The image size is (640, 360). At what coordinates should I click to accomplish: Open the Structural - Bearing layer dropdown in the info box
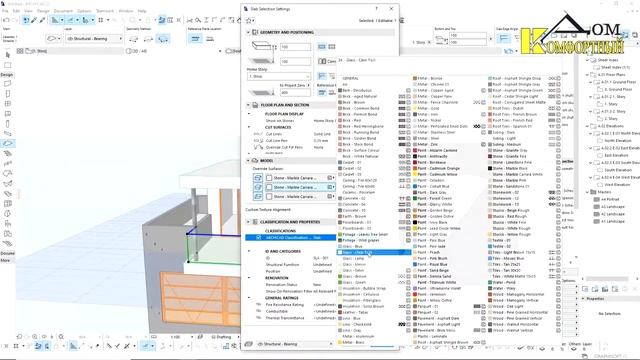94,38
